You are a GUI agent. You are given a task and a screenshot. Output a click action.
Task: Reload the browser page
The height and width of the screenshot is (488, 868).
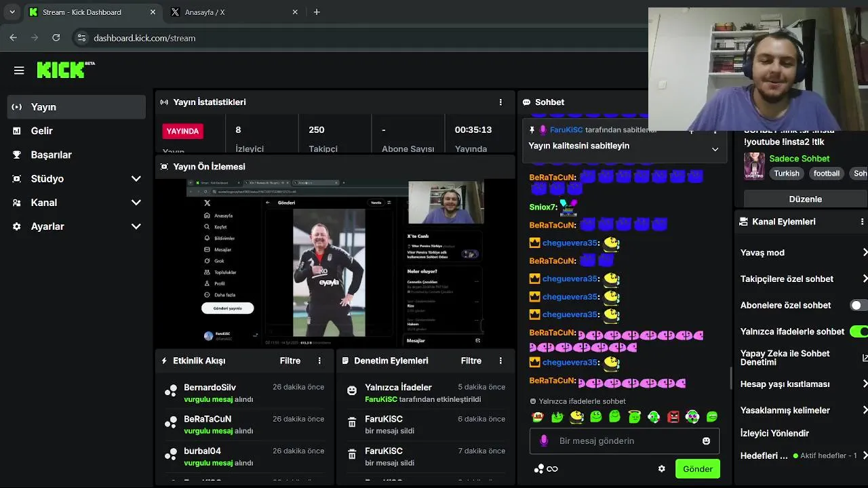pyautogui.click(x=56, y=38)
